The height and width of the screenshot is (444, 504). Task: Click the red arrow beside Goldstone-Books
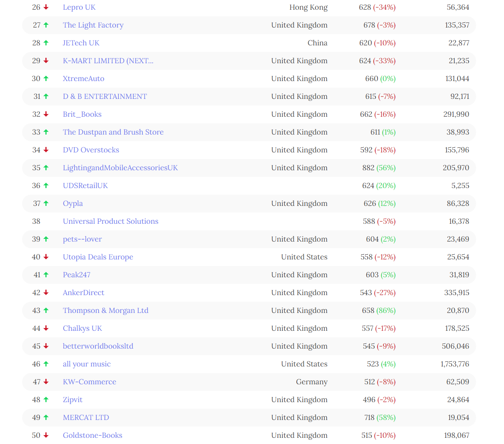(x=46, y=435)
